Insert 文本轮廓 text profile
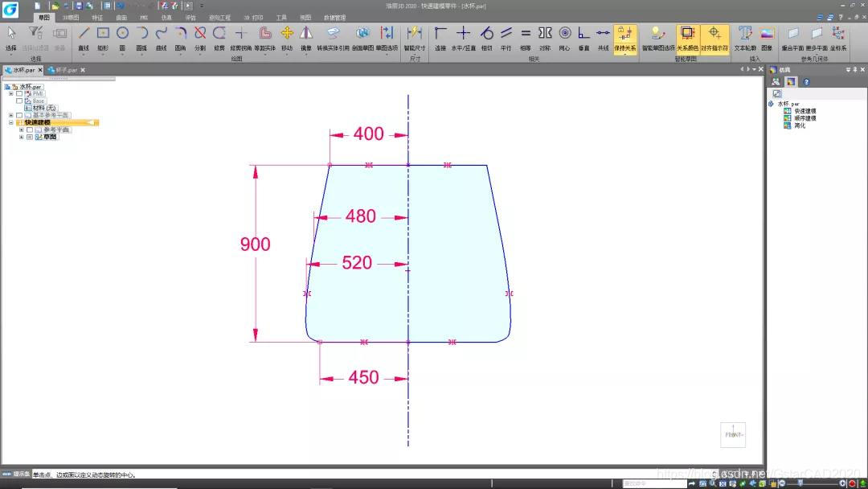This screenshot has height=489, width=868. pyautogui.click(x=745, y=39)
